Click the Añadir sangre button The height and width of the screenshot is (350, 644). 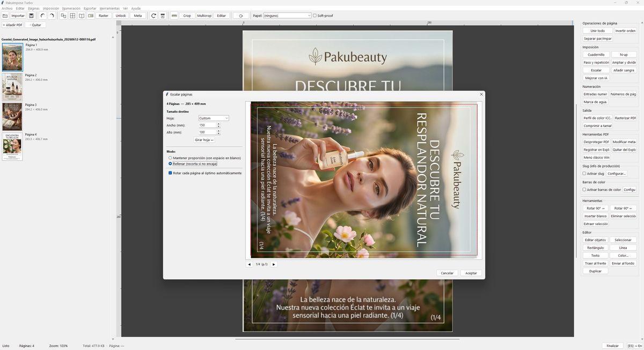pos(624,70)
